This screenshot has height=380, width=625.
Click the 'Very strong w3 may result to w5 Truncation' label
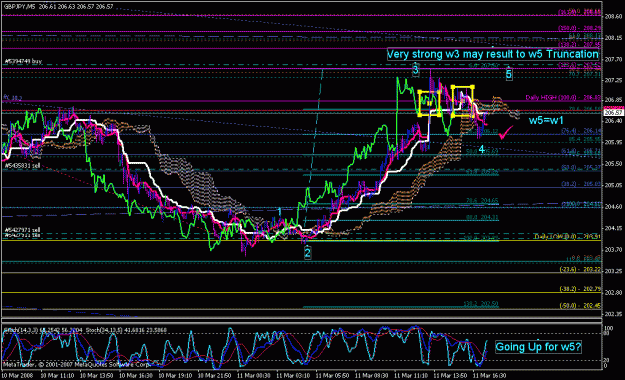point(493,54)
